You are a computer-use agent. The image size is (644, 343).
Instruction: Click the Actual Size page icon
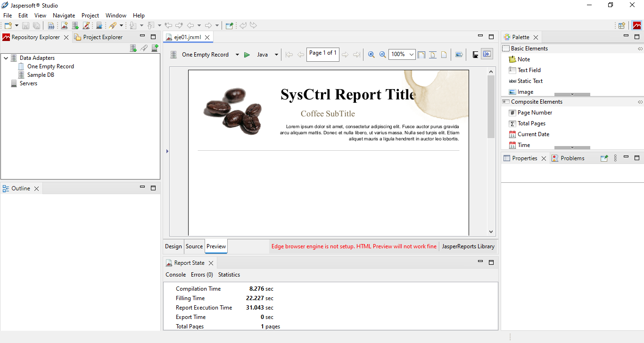pos(444,55)
